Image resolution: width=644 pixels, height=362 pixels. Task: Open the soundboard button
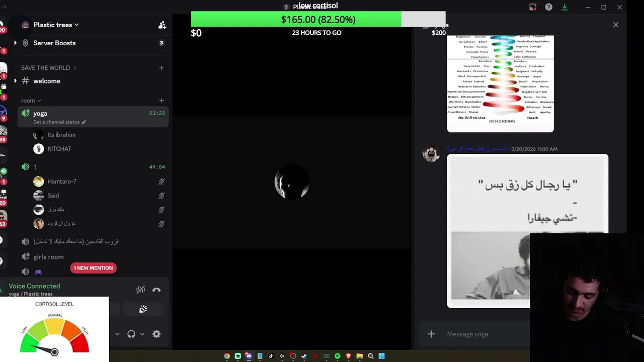coord(143,309)
